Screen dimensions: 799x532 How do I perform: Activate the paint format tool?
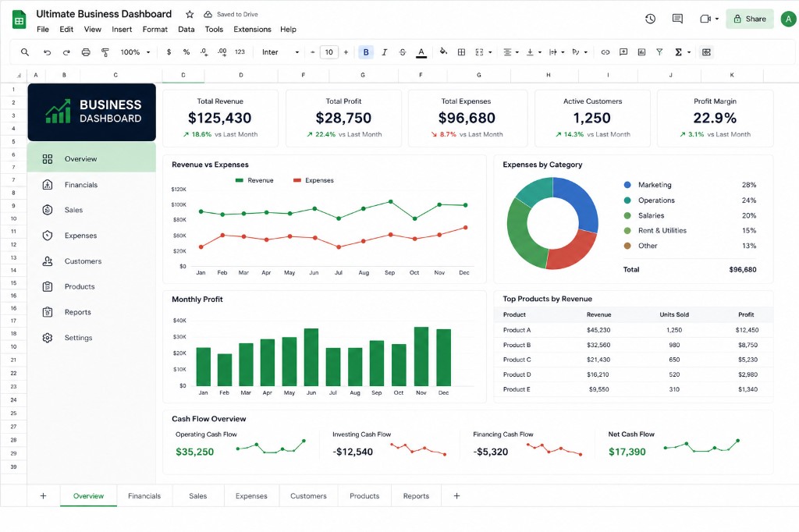pyautogui.click(x=105, y=52)
